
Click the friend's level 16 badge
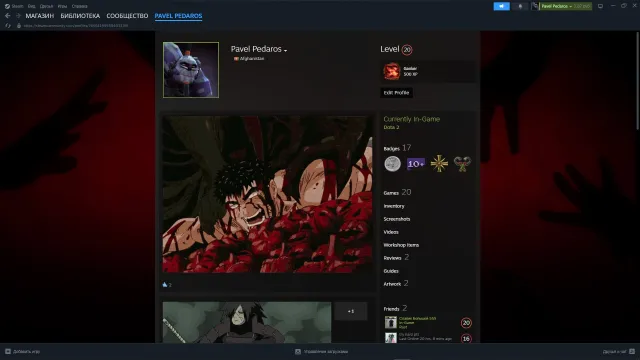[x=466, y=338]
